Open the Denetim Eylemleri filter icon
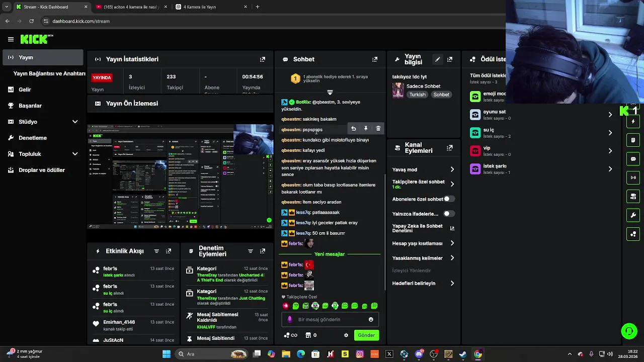The image size is (644, 362). (251, 251)
